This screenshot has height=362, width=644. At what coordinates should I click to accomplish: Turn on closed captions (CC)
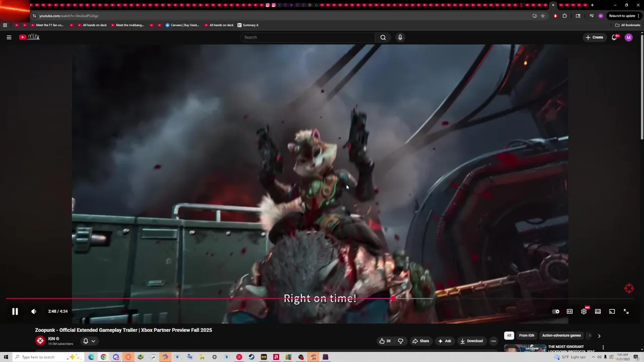click(570, 311)
